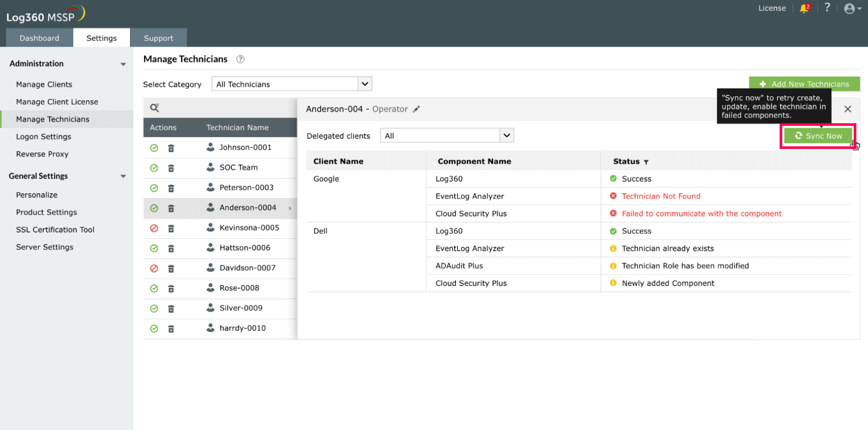This screenshot has width=868, height=430.
Task: Select technician Rose-0008
Action: 239,289
